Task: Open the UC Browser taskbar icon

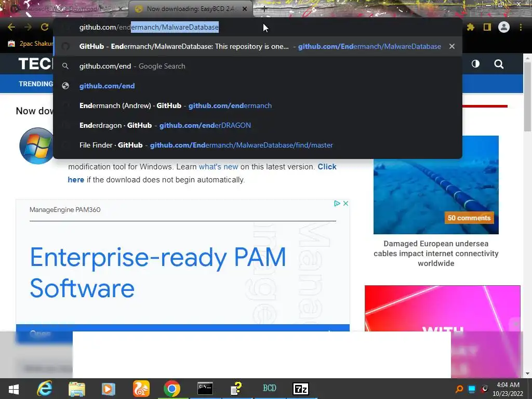Action: (141, 389)
